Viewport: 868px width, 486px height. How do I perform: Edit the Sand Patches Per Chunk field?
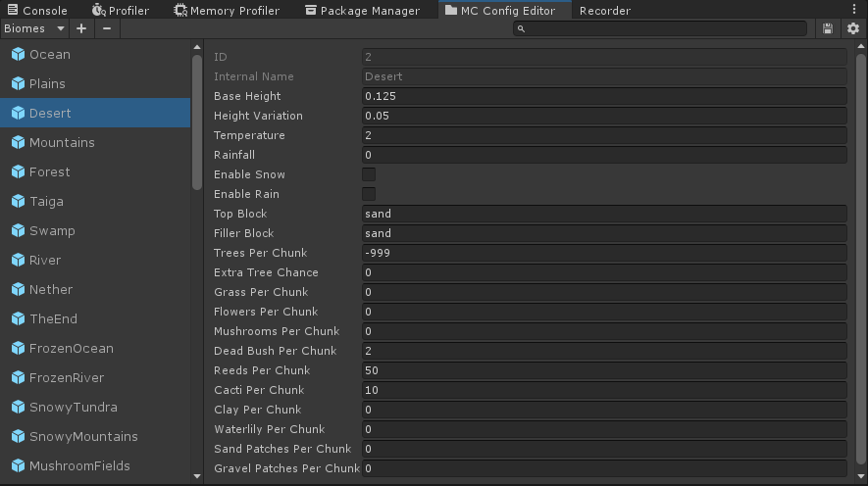point(604,449)
